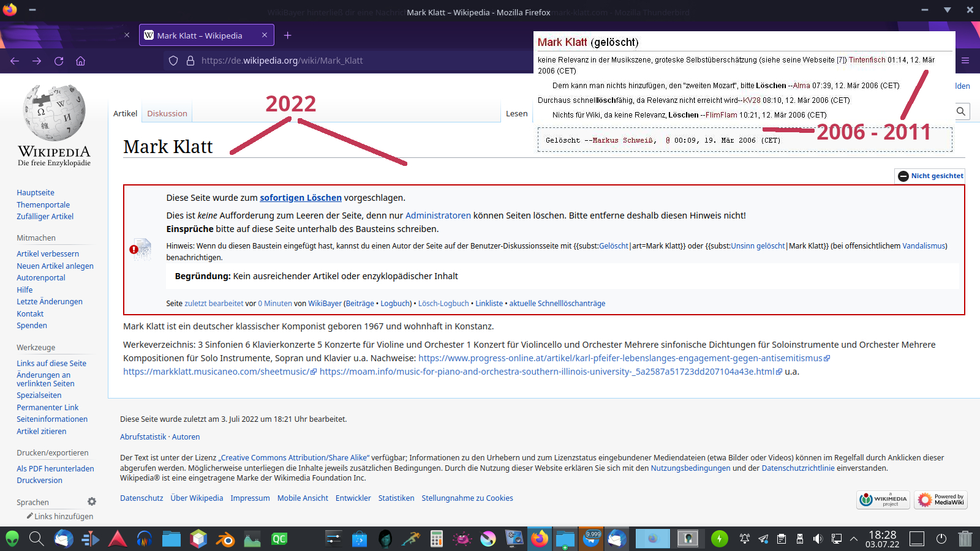
Task: Open the Nicht gesichtet status indicator
Action: (x=930, y=176)
